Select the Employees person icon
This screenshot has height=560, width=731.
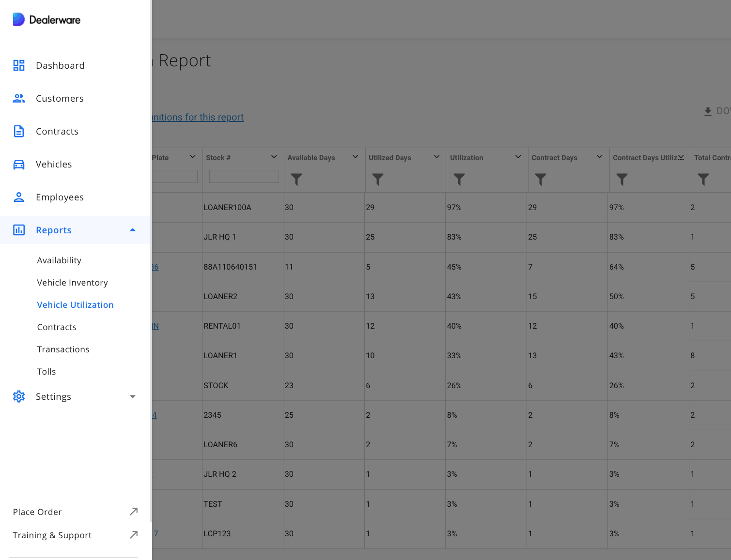pos(18,197)
